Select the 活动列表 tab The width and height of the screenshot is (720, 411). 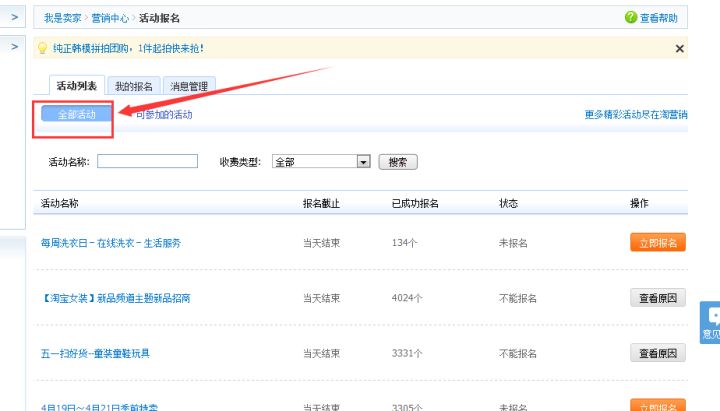[76, 87]
